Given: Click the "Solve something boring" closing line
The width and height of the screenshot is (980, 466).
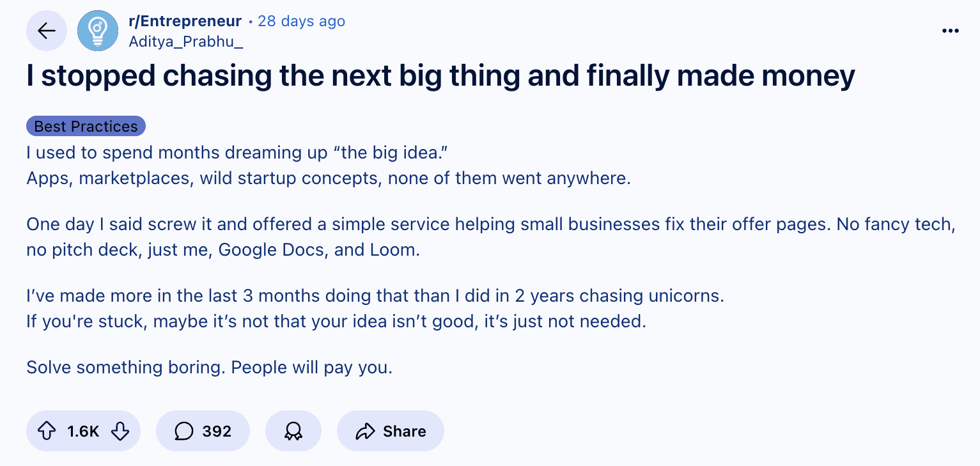Looking at the screenshot, I should 209,368.
